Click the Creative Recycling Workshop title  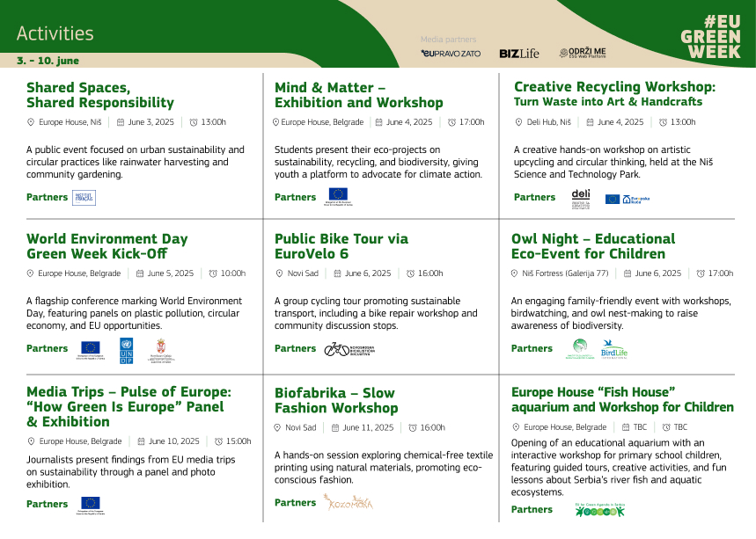point(614,87)
